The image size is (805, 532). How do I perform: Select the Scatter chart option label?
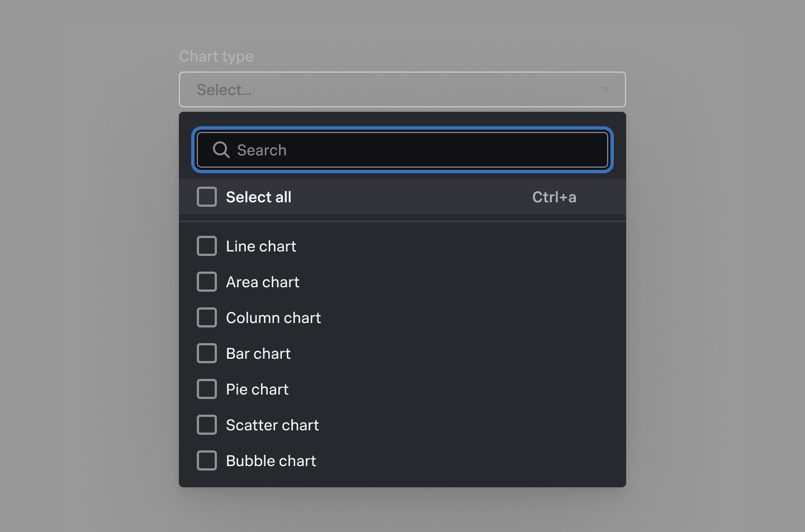pyautogui.click(x=272, y=425)
